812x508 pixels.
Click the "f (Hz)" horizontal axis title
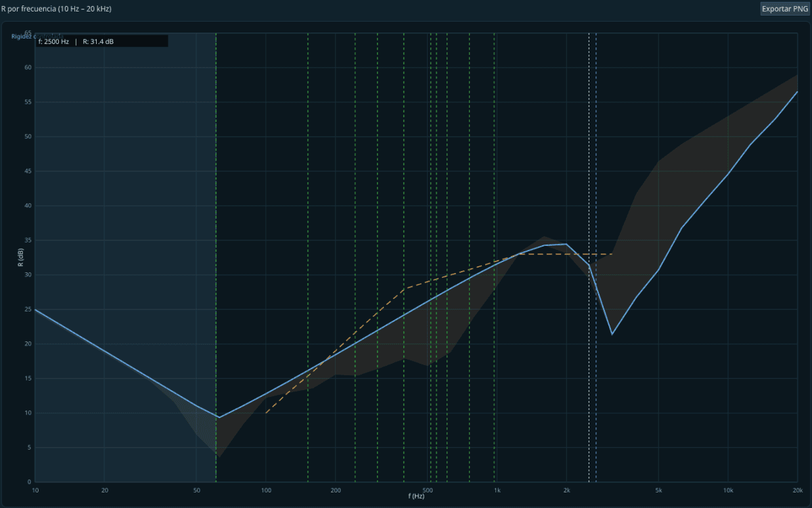pyautogui.click(x=416, y=496)
